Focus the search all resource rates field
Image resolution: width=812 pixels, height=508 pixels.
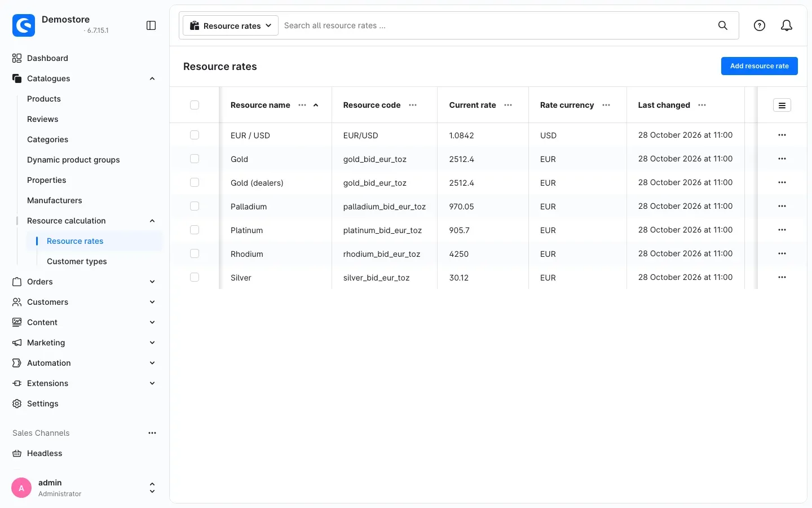(x=496, y=25)
